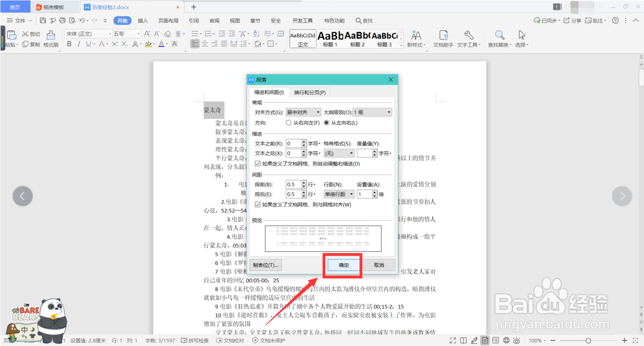The image size is (644, 346).
Task: Click previous image arrow on left
Action: 22,196
